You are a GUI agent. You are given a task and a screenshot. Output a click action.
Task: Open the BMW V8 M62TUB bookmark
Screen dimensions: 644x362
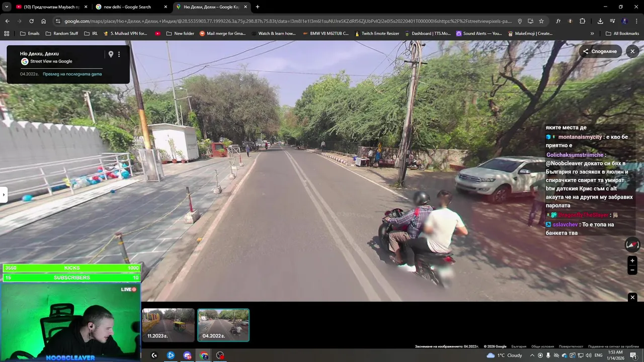click(x=326, y=34)
